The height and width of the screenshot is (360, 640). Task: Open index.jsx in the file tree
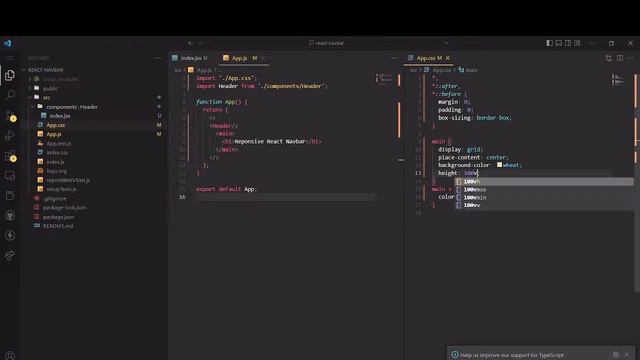click(60, 116)
